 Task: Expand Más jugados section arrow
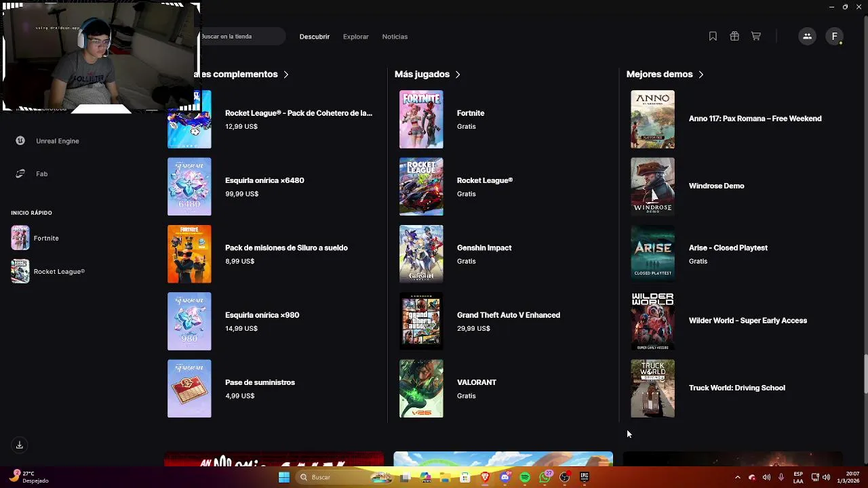(x=458, y=75)
